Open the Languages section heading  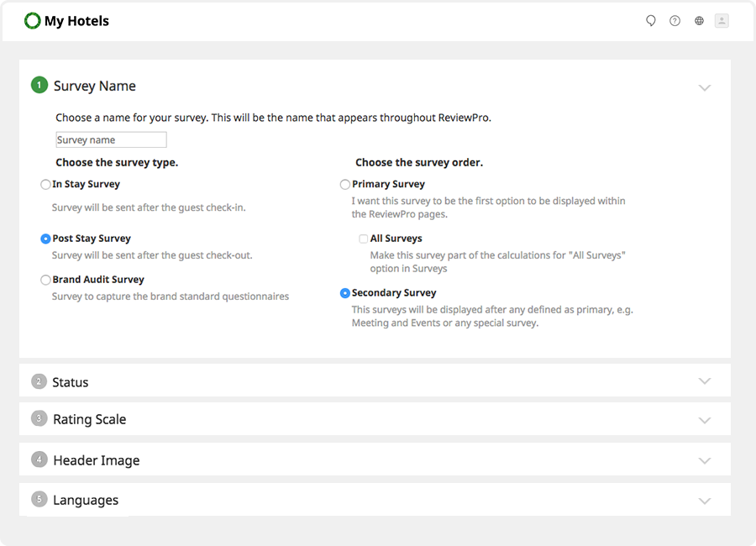[86, 501]
